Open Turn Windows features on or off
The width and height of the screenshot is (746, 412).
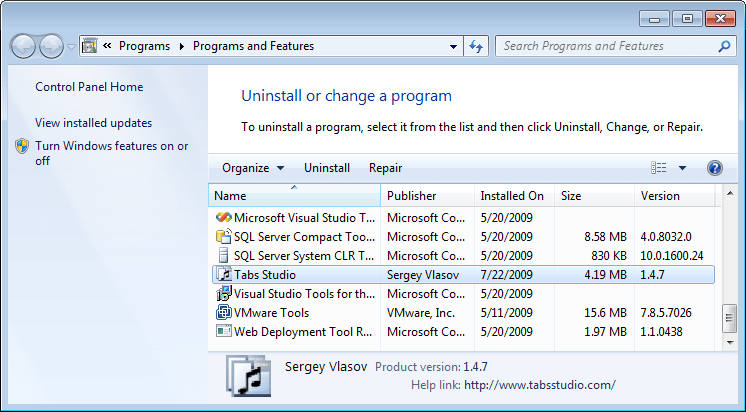111,153
